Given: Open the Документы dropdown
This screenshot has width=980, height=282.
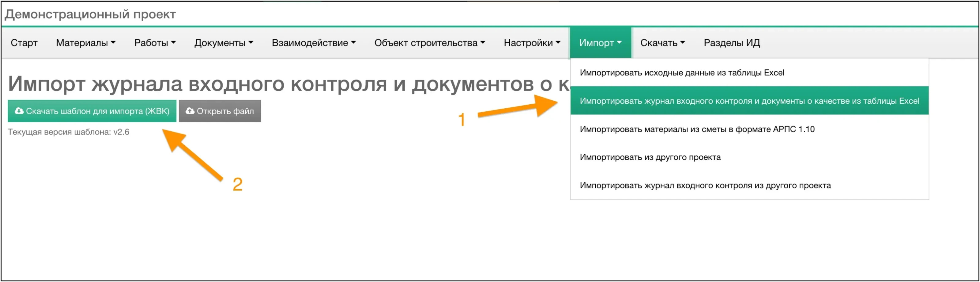Looking at the screenshot, I should coord(224,43).
